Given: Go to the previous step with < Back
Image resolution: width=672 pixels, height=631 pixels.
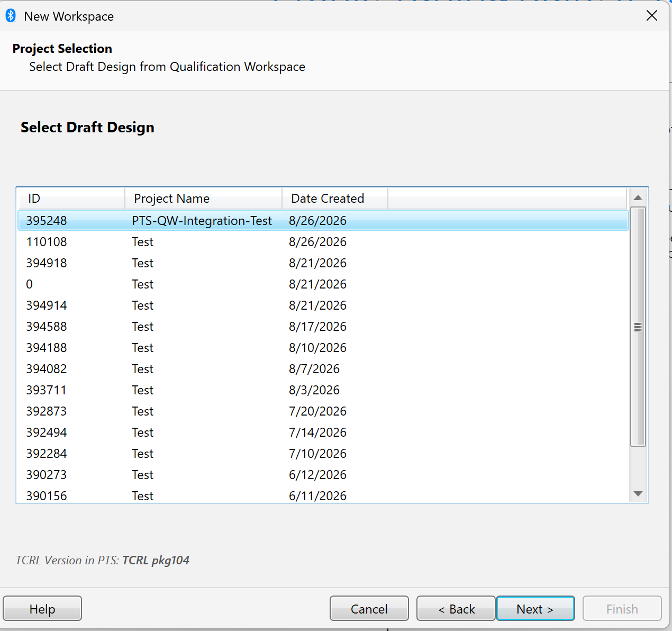Looking at the screenshot, I should (x=456, y=609).
